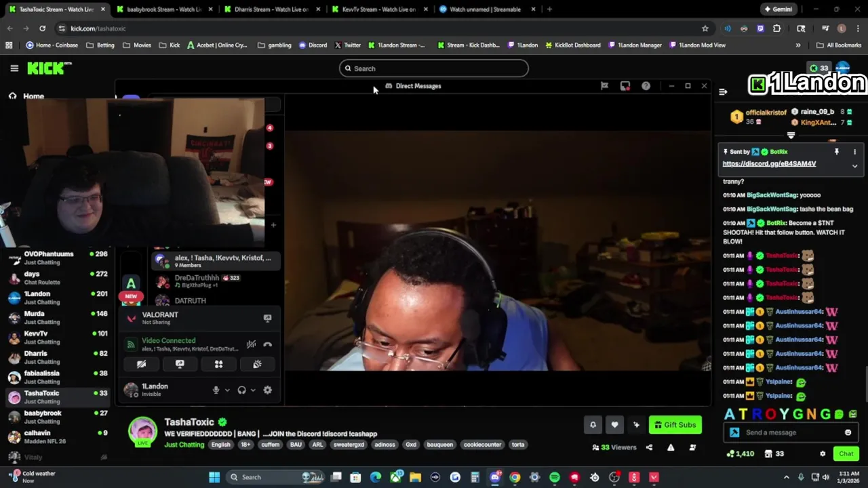Share the TashaToxic stream
868x488 pixels.
[x=649, y=447]
